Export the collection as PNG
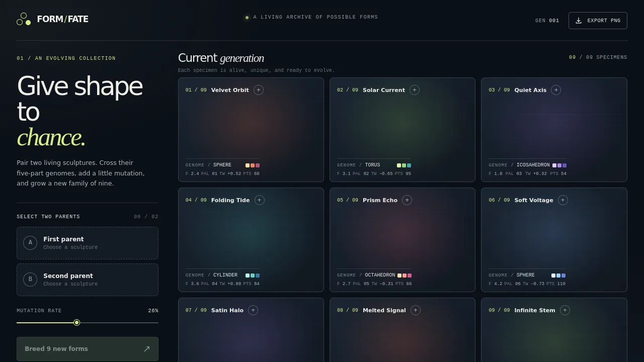 tap(598, 21)
